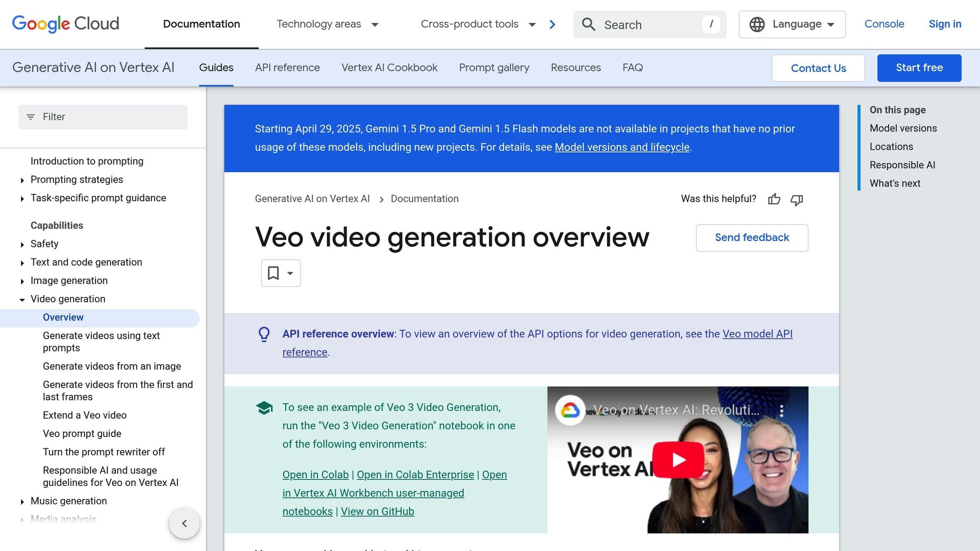The width and height of the screenshot is (980, 551).
Task: Click Generative AI on Vertex AI breadcrumb
Action: (x=312, y=199)
